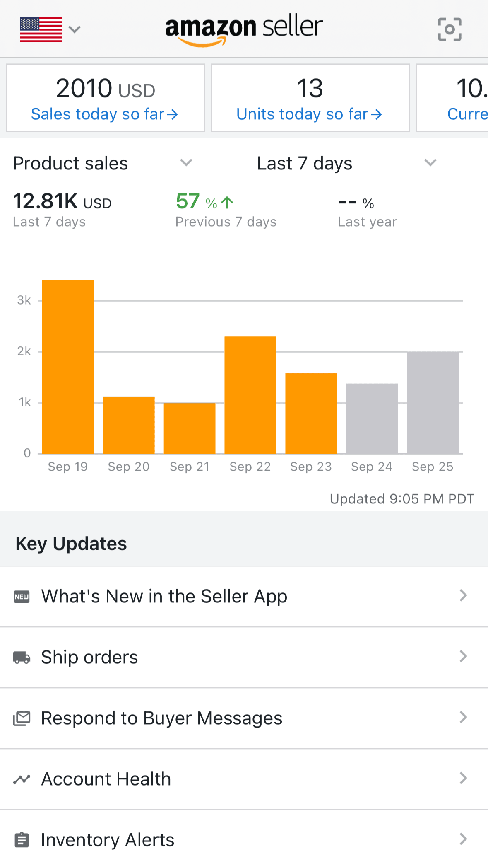Tap the NEW badge icon
The image size is (488, 868).
(x=22, y=597)
